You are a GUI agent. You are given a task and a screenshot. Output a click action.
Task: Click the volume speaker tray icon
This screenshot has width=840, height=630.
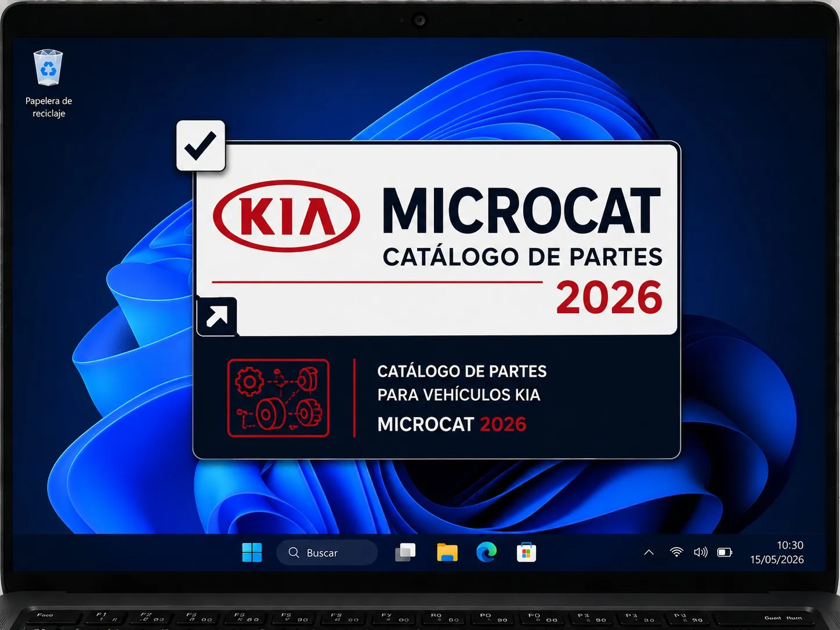(700, 552)
